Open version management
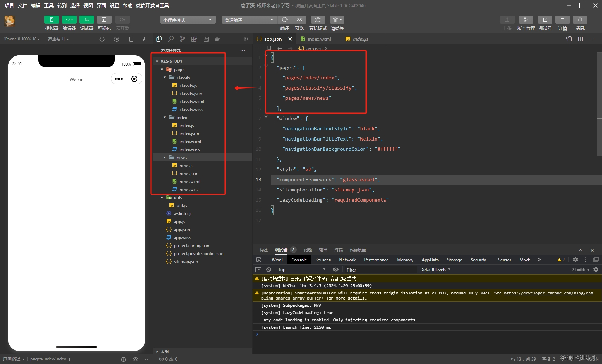The height and width of the screenshot is (364, 602). click(x=526, y=20)
